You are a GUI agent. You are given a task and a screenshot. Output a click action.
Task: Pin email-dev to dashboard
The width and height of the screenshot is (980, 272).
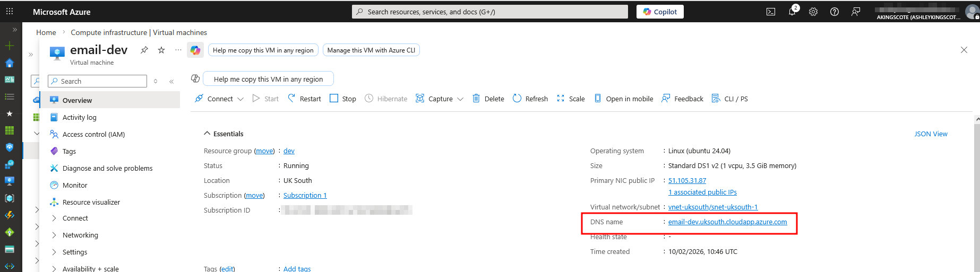point(144,50)
